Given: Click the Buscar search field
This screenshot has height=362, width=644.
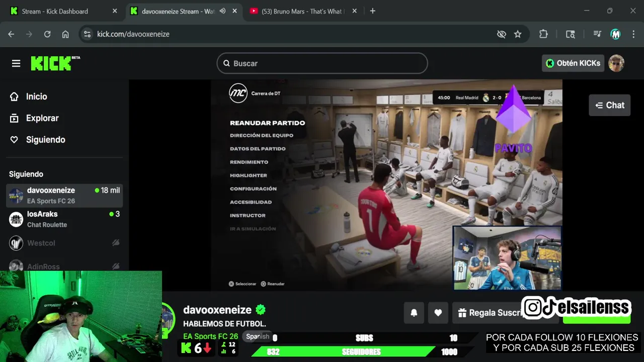Looking at the screenshot, I should point(322,63).
